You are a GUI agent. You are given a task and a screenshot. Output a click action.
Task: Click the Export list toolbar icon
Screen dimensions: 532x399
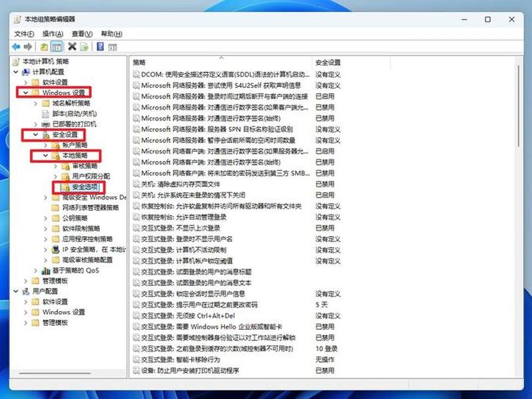[84, 47]
